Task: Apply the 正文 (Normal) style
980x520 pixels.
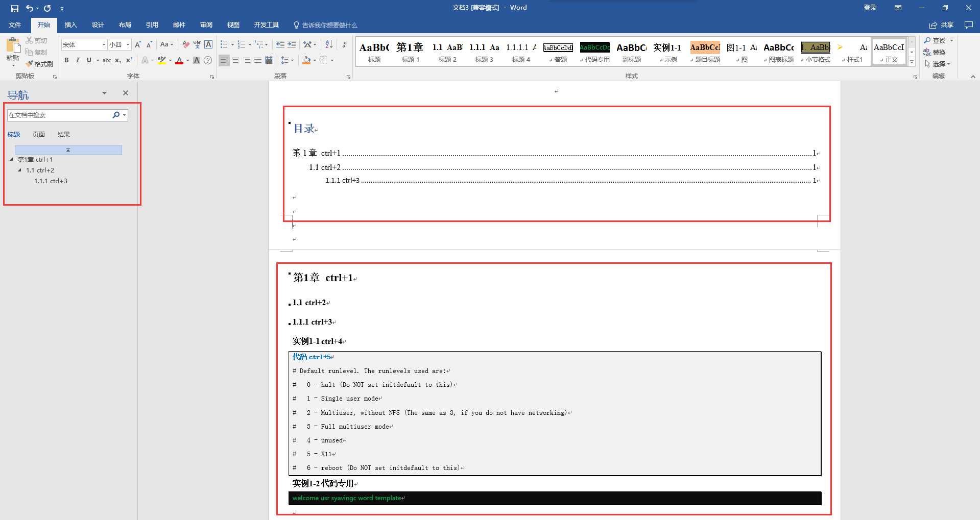Action: coord(889,52)
